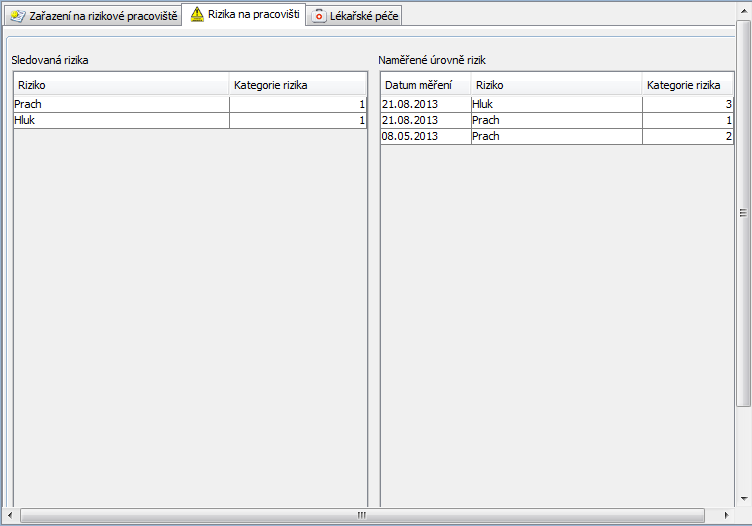
Task: Click the Datum měření column header
Action: coord(425,85)
